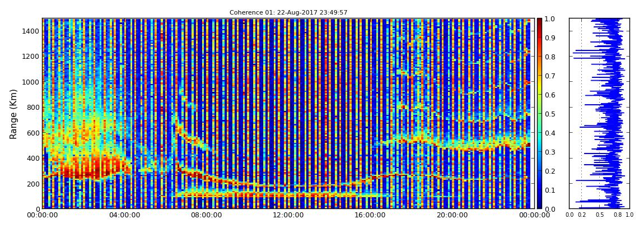
Task: Click the 0.6 colorbar tick label
Action: point(550,95)
